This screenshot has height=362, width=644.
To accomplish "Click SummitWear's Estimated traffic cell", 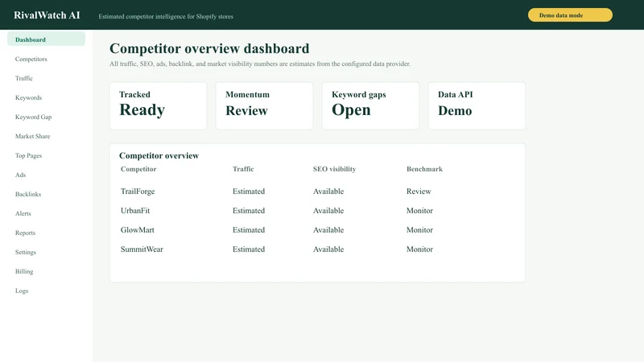I will [249, 249].
